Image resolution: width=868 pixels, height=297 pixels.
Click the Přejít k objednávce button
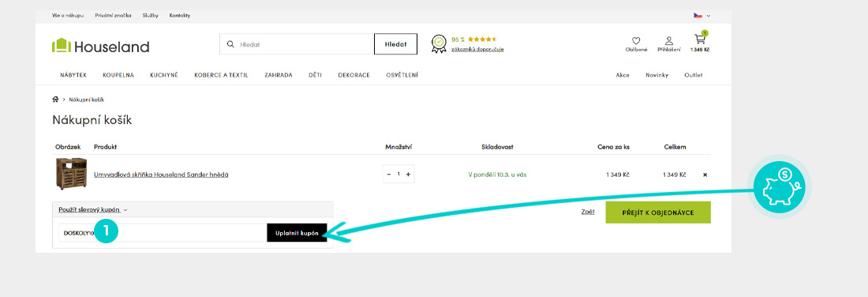click(658, 212)
